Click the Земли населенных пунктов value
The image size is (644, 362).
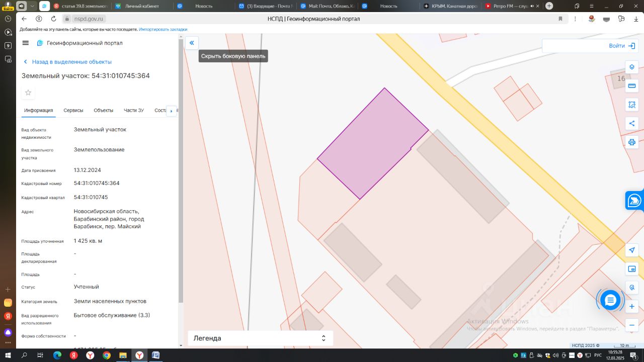pyautogui.click(x=110, y=301)
